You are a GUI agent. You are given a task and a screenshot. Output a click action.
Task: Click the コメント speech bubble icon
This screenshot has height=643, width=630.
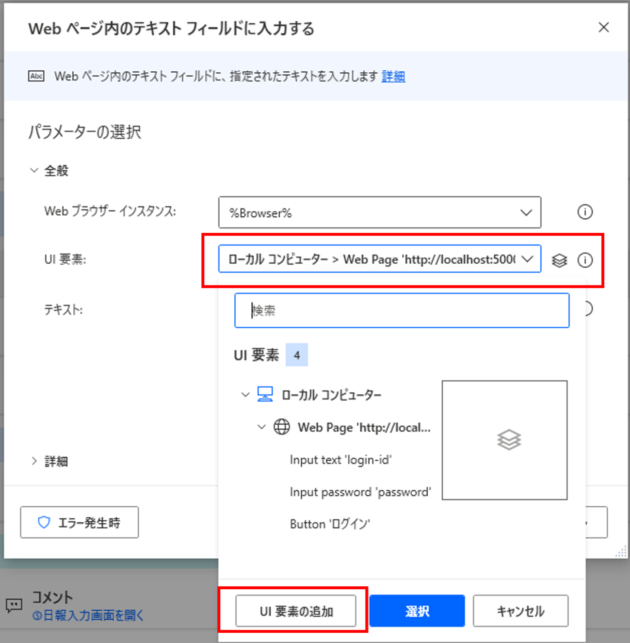click(x=14, y=606)
